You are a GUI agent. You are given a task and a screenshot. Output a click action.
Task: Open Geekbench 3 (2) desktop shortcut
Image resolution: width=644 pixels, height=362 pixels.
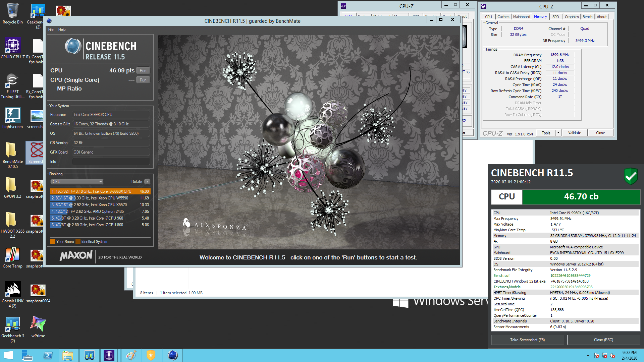point(13,329)
